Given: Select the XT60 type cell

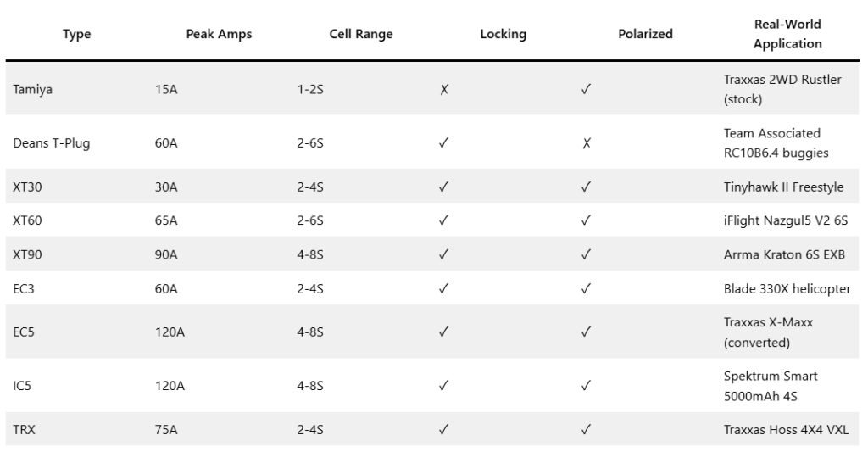Looking at the screenshot, I should pos(28,220).
